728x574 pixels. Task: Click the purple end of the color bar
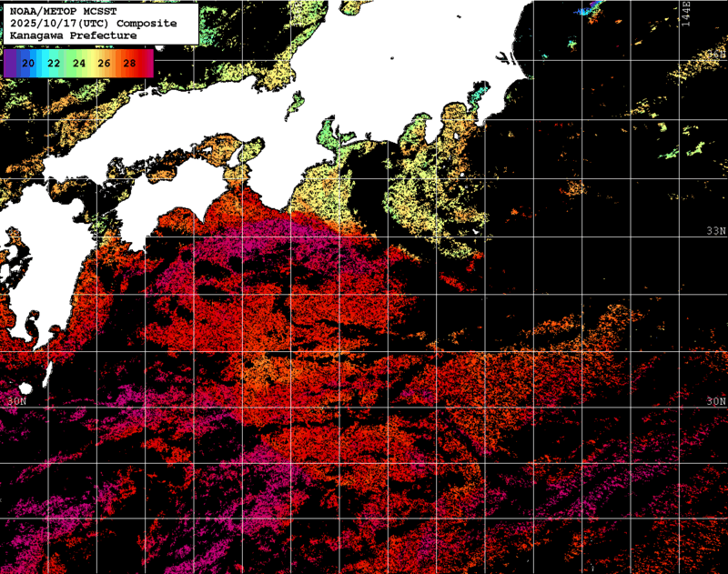tap(8, 64)
